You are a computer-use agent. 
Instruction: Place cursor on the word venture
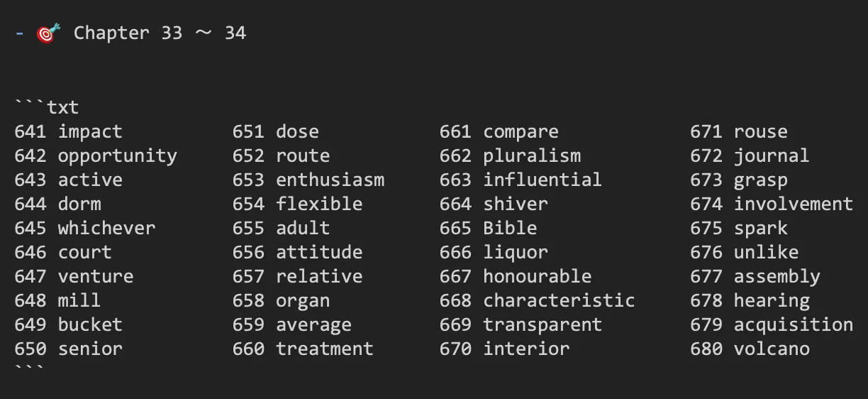(x=96, y=277)
